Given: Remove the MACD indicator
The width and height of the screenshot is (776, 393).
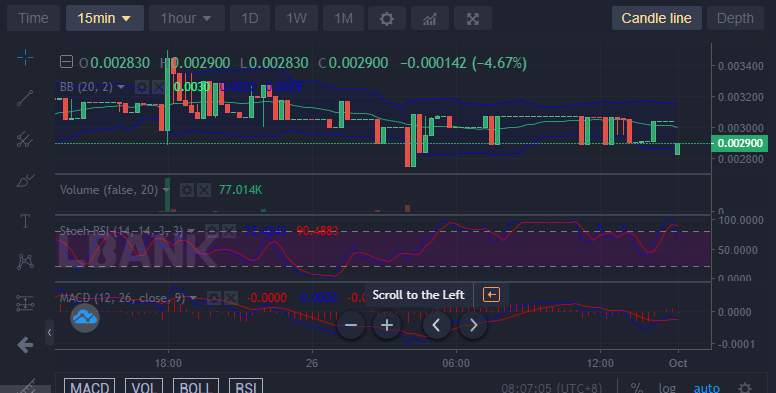Looking at the screenshot, I should (231, 297).
